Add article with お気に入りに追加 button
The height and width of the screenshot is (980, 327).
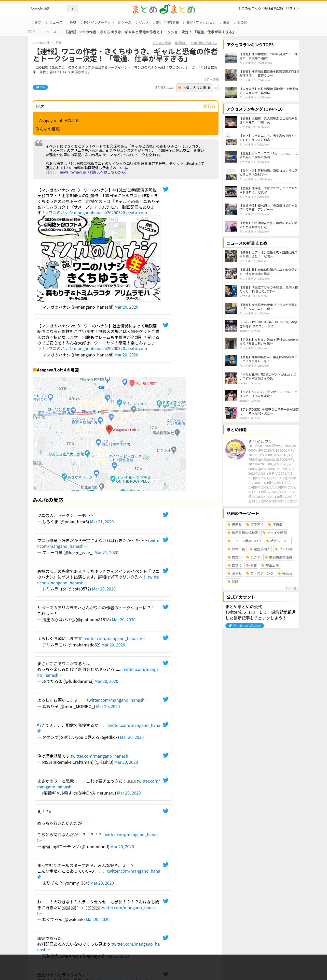click(x=194, y=88)
